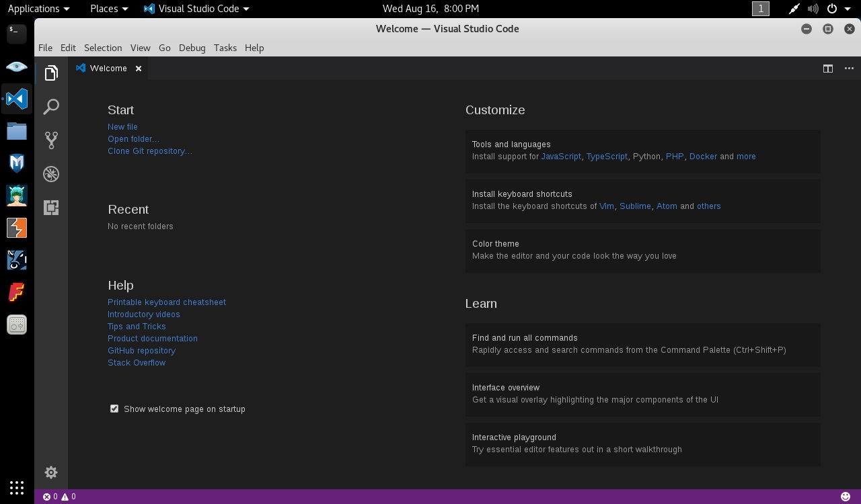Open the Interactive playground card
The width and height of the screenshot is (861, 504).
pyautogui.click(x=642, y=444)
